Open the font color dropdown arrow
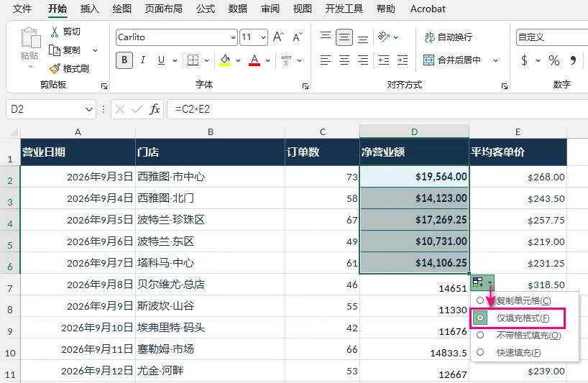The height and width of the screenshot is (383, 588). (267, 60)
